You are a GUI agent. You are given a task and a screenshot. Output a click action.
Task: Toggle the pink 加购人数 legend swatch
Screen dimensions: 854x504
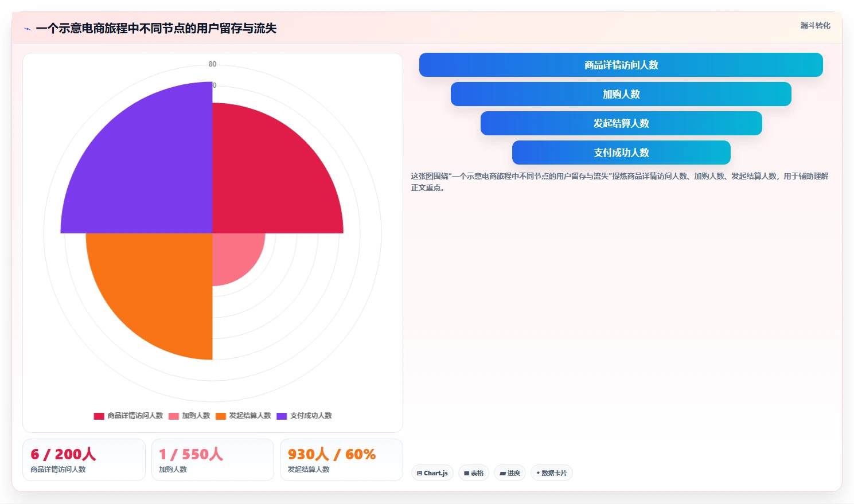click(174, 416)
